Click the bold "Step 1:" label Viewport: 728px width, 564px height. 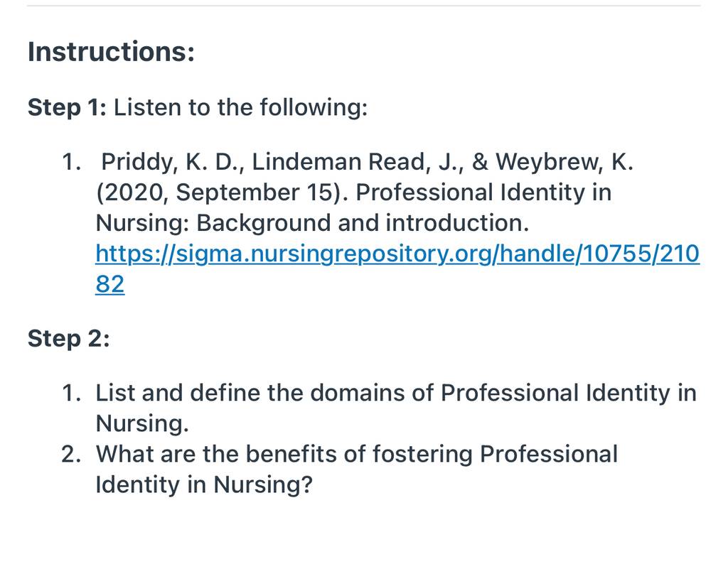coord(67,107)
